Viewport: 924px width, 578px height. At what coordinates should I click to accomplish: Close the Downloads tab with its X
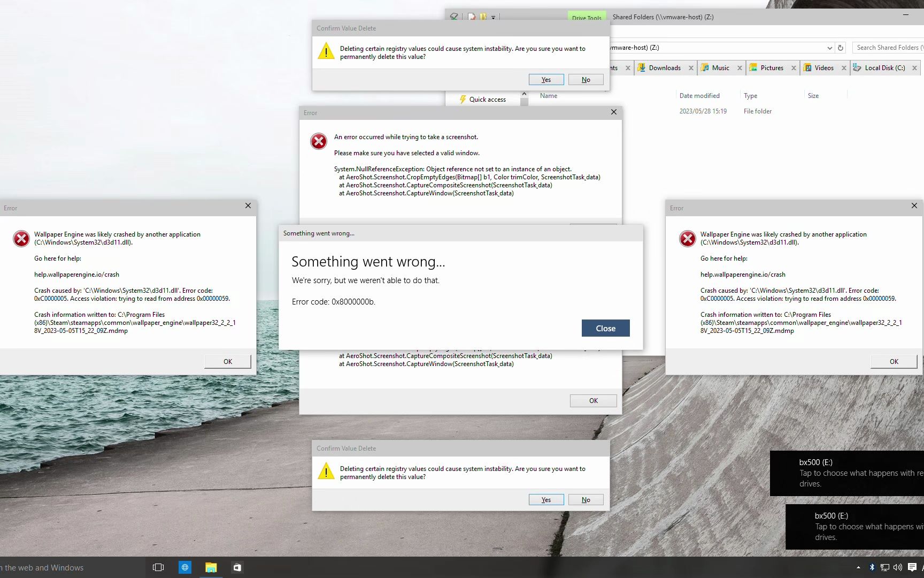pyautogui.click(x=691, y=68)
